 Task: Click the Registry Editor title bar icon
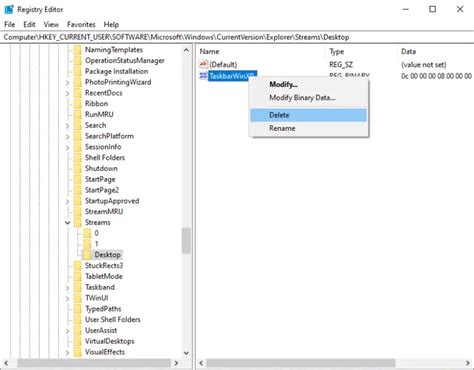pyautogui.click(x=9, y=9)
